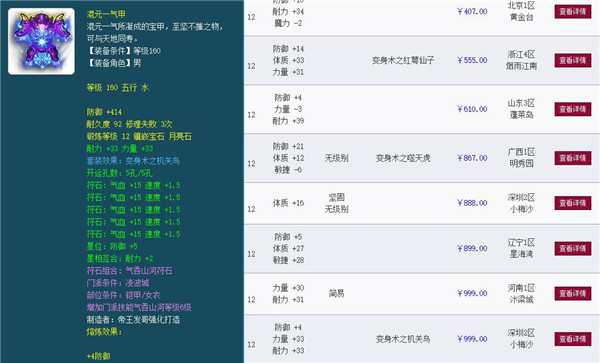This screenshot has height=363, width=600.
Task: Click the server name 山东3区 蓬莱岛
Action: coord(521,109)
